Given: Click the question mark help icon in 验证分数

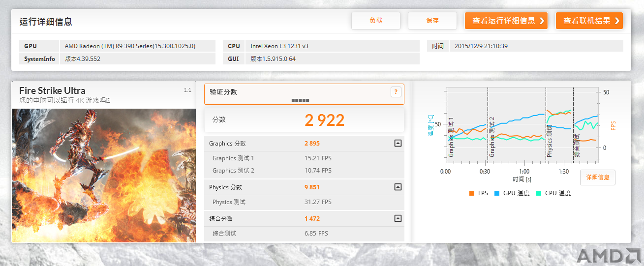Looking at the screenshot, I should (395, 92).
